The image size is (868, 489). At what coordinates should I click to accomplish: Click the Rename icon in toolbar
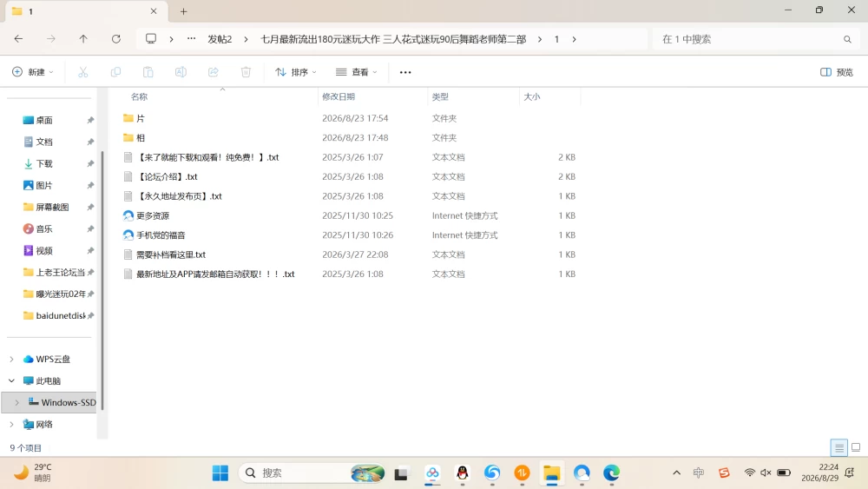[x=181, y=72]
